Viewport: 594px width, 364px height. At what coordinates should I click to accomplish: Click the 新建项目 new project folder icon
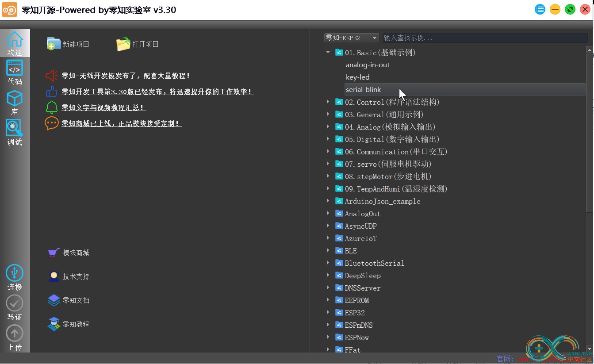54,44
